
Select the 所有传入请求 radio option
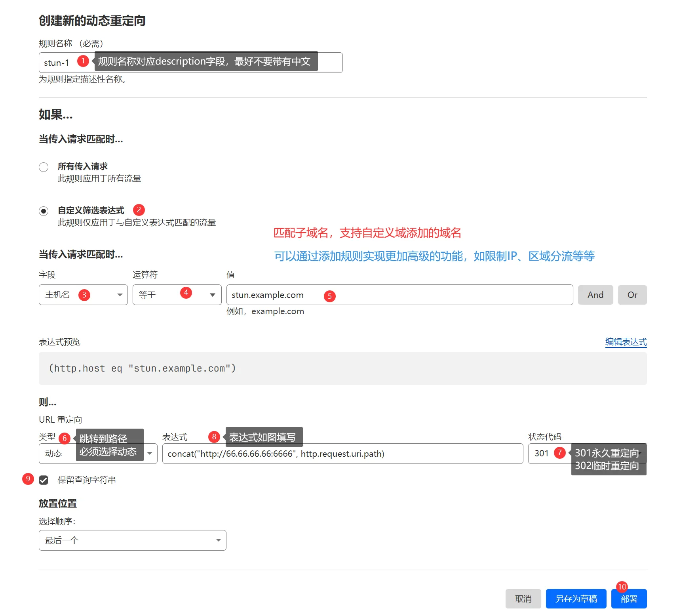[44, 167]
